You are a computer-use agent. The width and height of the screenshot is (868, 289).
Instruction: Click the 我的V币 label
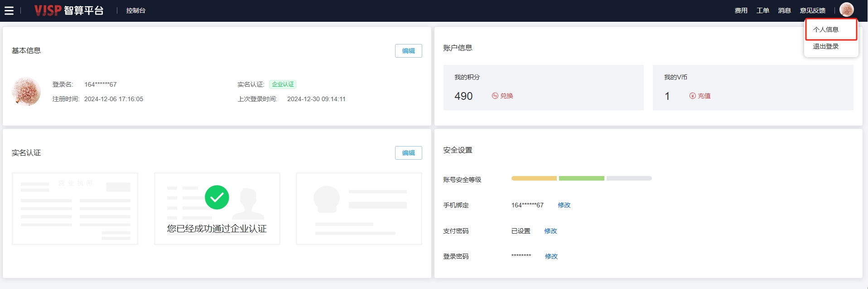[x=675, y=77]
